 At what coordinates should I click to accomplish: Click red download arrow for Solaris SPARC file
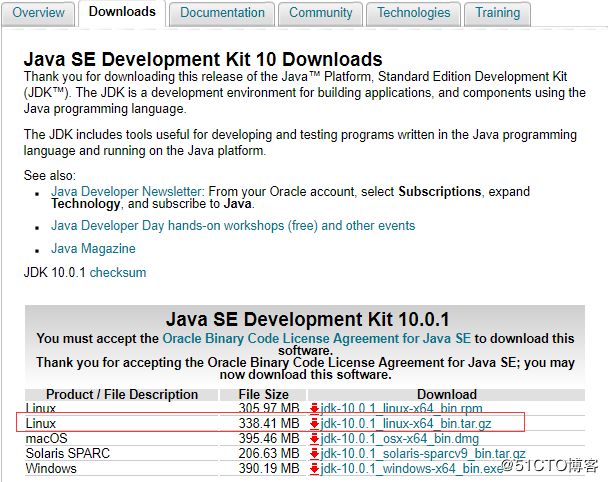pyautogui.click(x=314, y=453)
